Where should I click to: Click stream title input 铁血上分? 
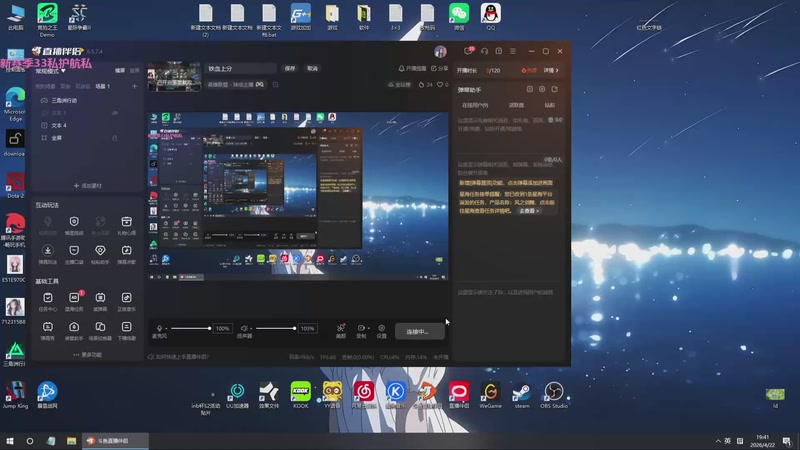[x=240, y=68]
